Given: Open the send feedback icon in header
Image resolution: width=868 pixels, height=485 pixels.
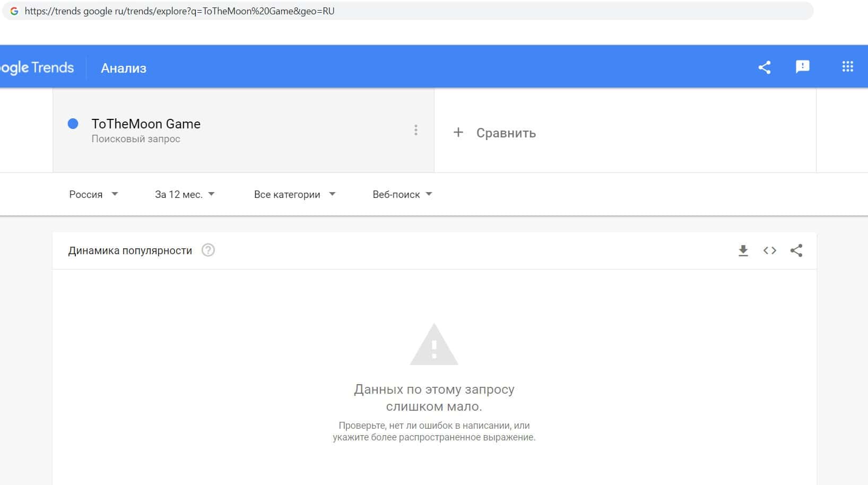Looking at the screenshot, I should (x=802, y=66).
